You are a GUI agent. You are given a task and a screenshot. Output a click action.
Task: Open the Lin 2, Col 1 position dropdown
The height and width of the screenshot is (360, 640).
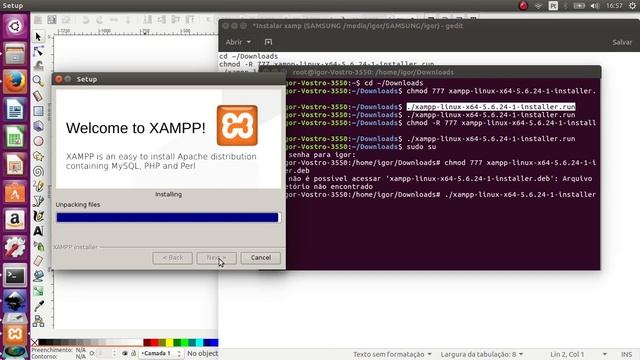(x=578, y=354)
